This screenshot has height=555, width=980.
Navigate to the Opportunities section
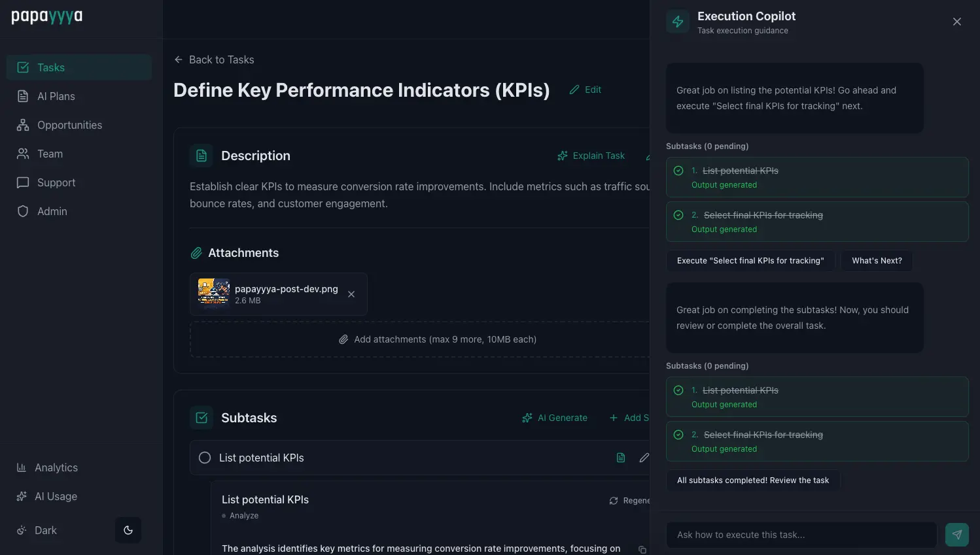(69, 125)
